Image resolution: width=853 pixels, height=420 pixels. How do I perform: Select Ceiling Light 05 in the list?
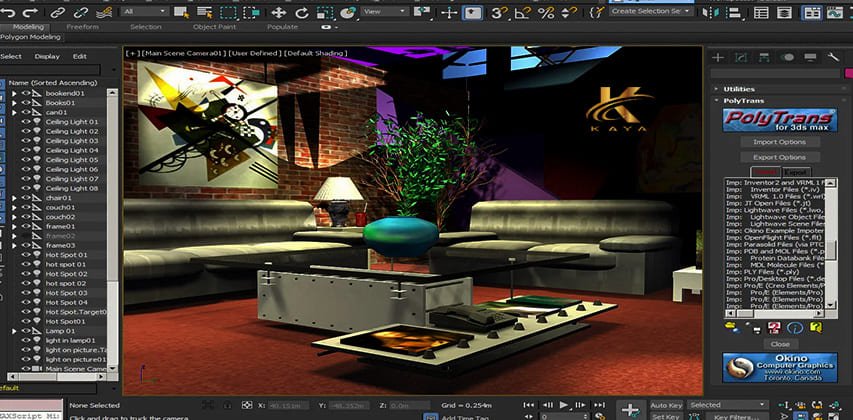72,160
